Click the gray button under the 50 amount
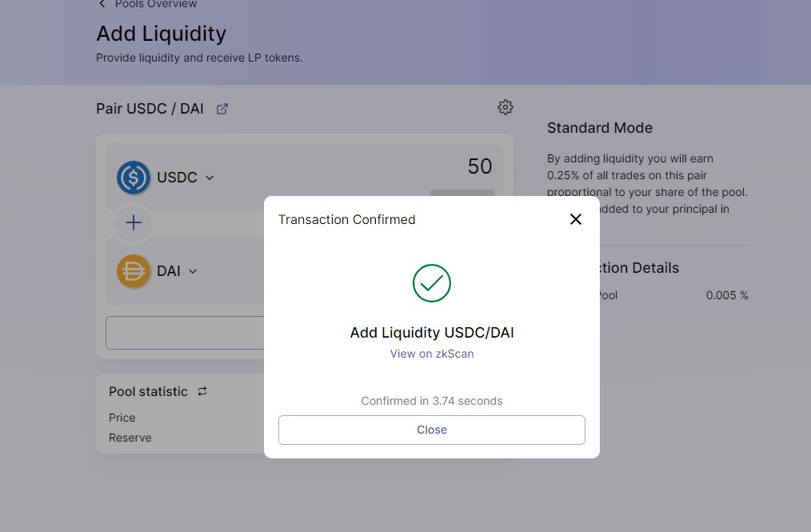 [x=461, y=193]
